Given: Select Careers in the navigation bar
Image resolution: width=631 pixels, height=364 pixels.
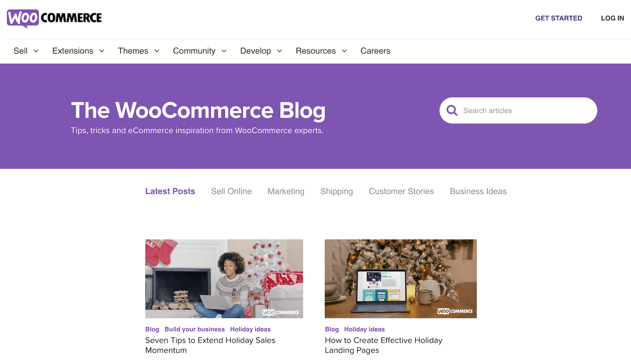Looking at the screenshot, I should 375,50.
